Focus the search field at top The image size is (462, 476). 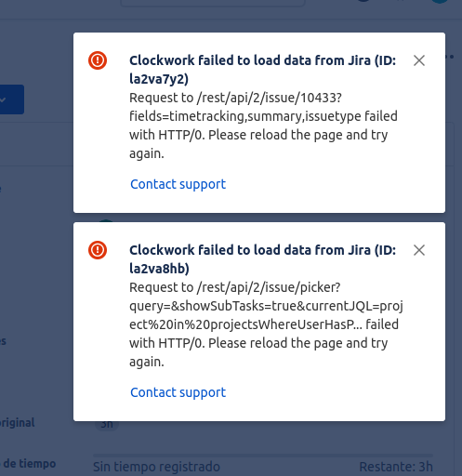click(213, 3)
